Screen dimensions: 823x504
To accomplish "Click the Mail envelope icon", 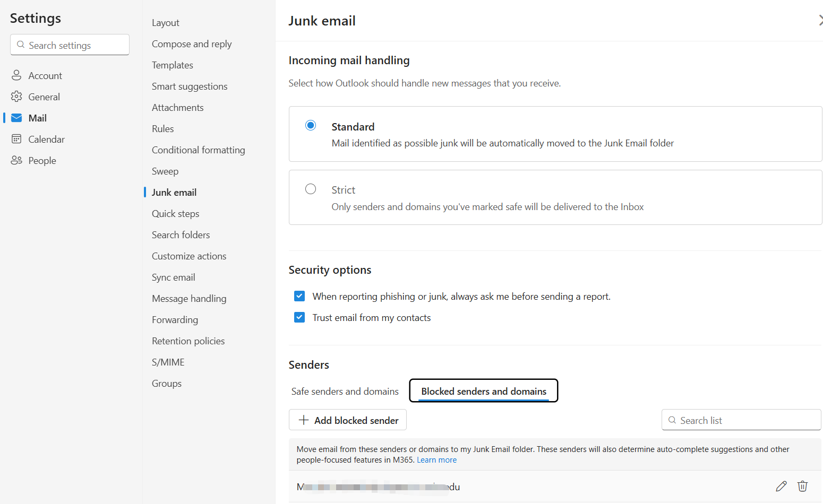I will pyautogui.click(x=16, y=118).
